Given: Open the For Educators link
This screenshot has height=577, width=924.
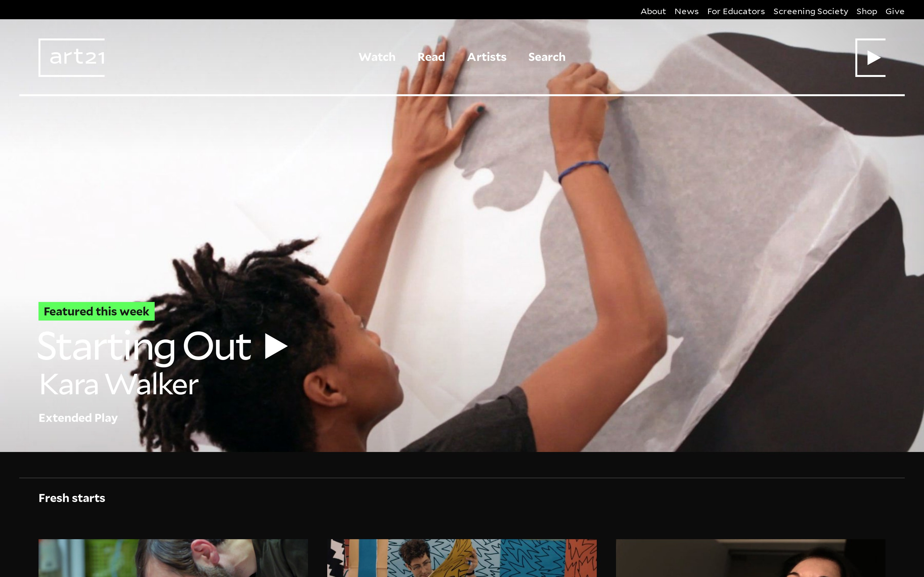Looking at the screenshot, I should (x=736, y=12).
